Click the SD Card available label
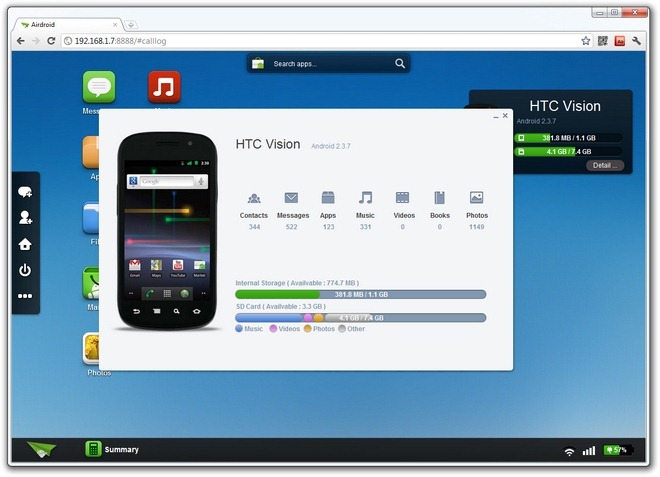The width and height of the screenshot is (660, 477). [x=281, y=306]
